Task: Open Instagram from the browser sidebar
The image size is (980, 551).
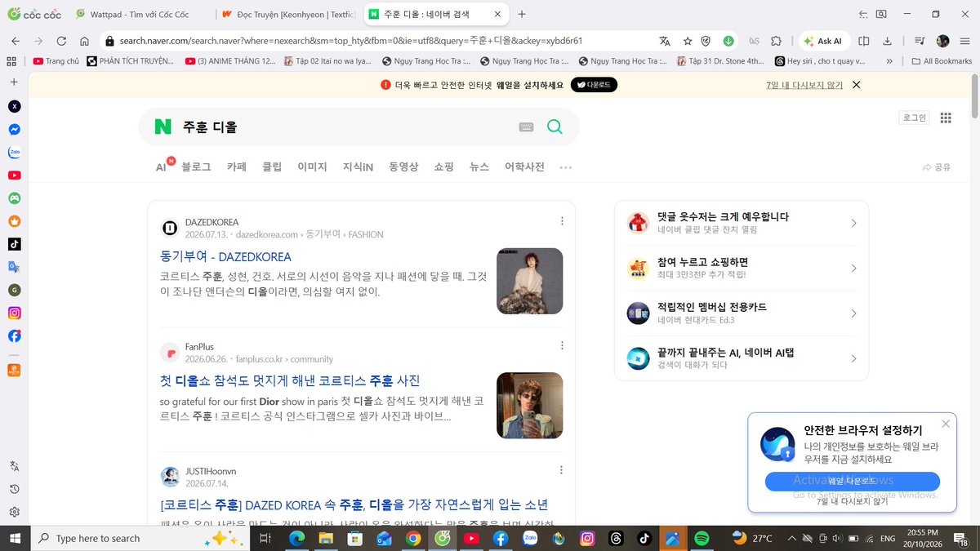Action: pyautogui.click(x=15, y=313)
